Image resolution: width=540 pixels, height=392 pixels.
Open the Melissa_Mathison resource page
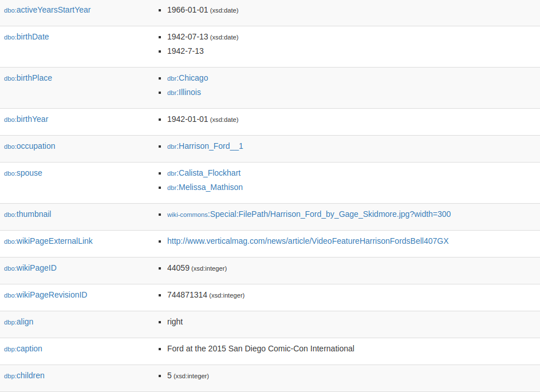coord(204,187)
